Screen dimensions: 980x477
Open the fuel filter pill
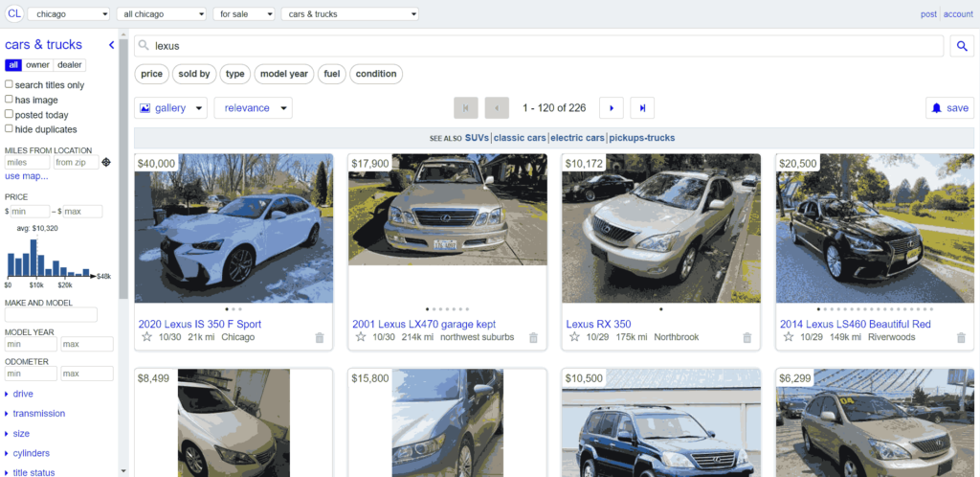[x=332, y=74]
